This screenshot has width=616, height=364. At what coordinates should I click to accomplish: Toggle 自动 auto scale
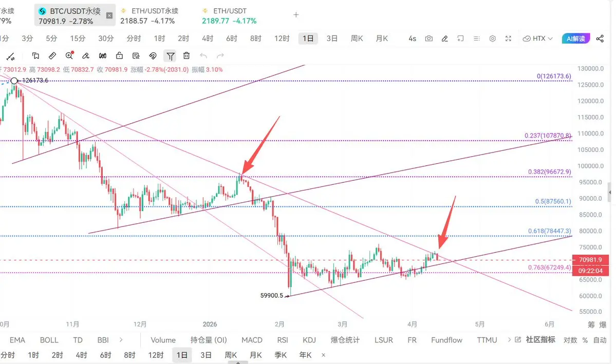(x=600, y=340)
